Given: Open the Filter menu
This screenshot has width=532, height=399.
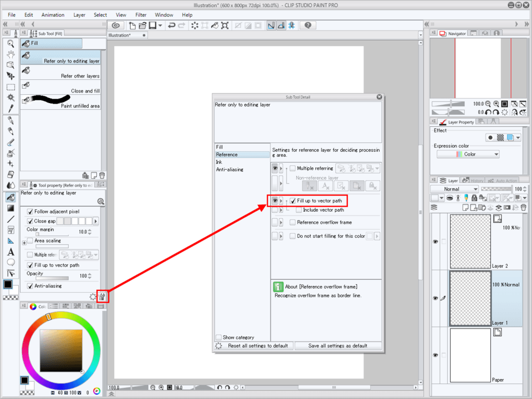Looking at the screenshot, I should click(141, 15).
